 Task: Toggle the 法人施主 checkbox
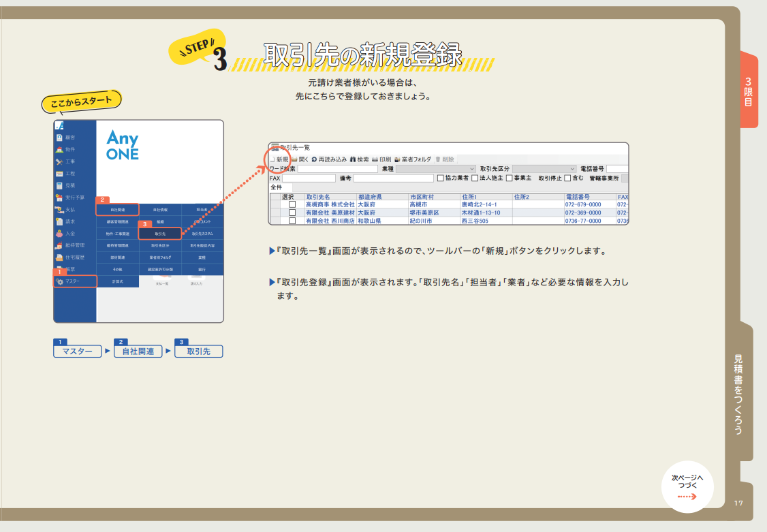coord(475,178)
